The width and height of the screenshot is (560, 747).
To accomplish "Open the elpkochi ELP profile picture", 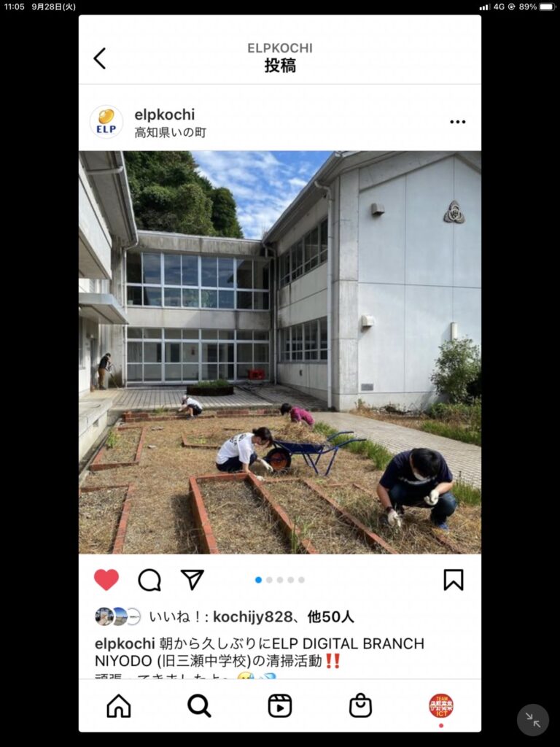I will coord(106,122).
